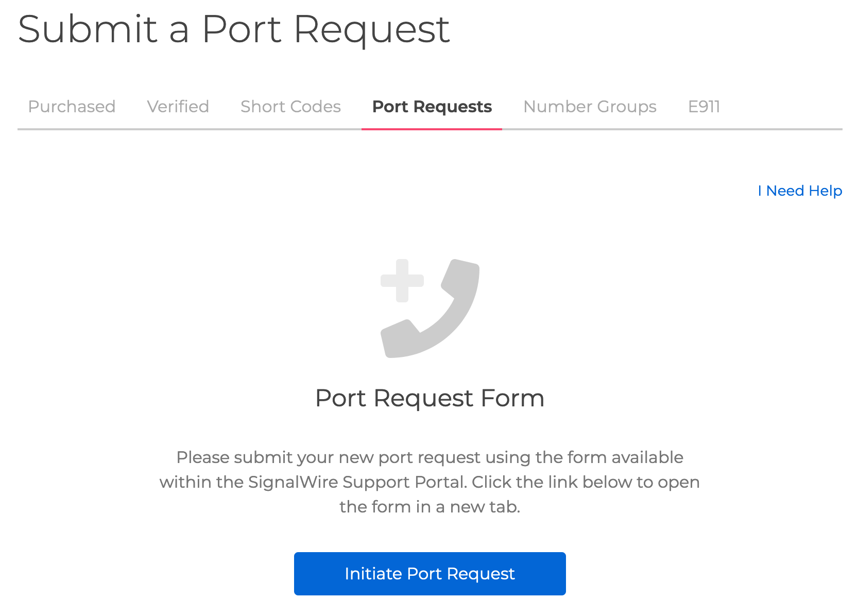858x616 pixels.
Task: Click the word 'Request' in the page title
Action: coord(371,29)
